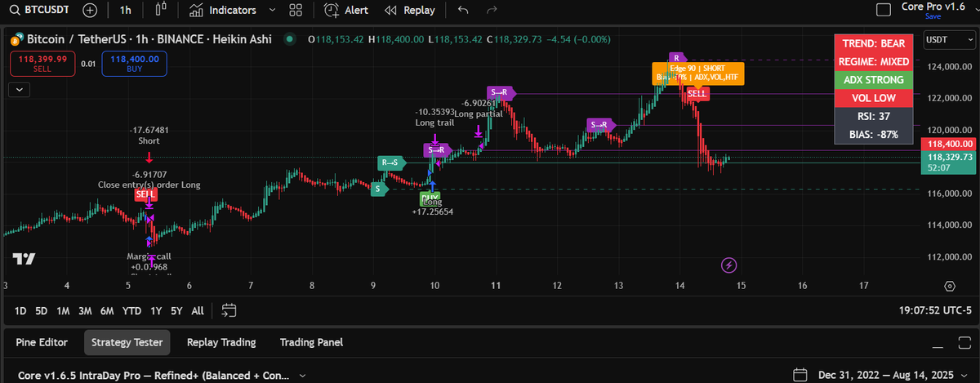Open the Replay Trading tab
This screenshot has height=383, width=980.
221,342
